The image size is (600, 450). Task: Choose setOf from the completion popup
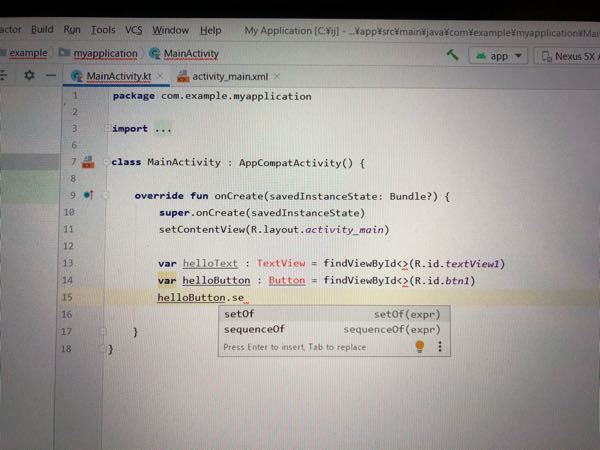(x=240, y=314)
